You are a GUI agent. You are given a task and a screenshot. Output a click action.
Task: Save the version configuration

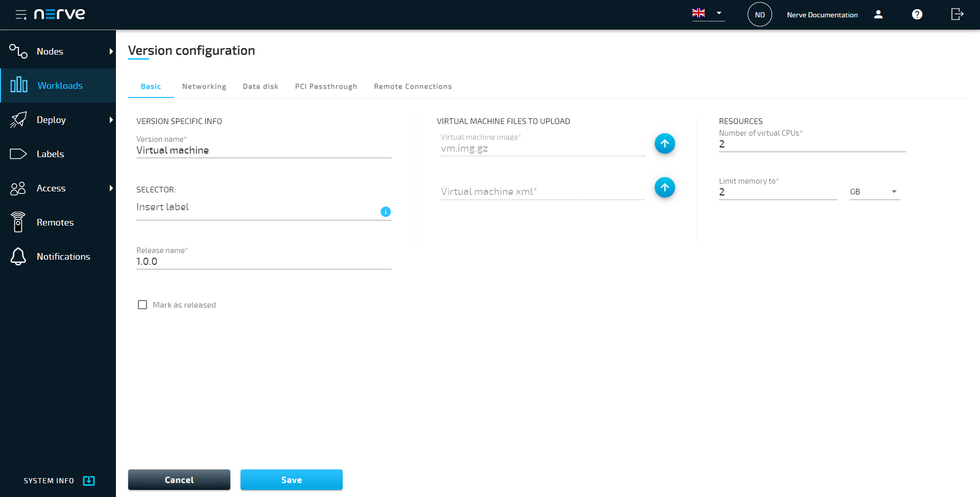(x=291, y=480)
